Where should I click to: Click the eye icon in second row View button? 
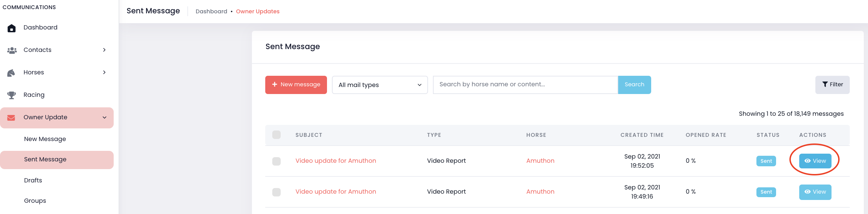click(x=807, y=192)
